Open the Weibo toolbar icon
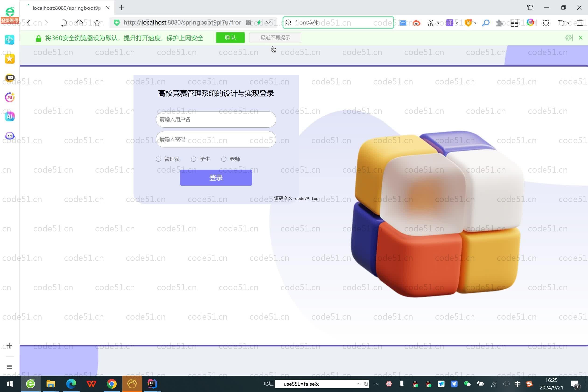 tap(416, 23)
